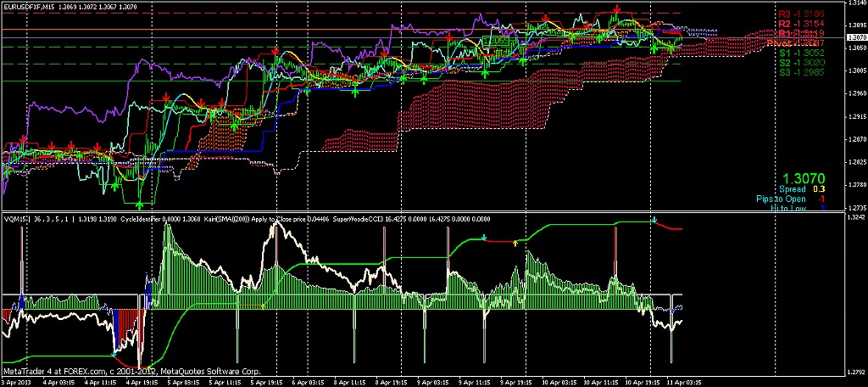The image size is (868, 387).
Task: Click the topmost red down arrow signal
Action: [618, 8]
